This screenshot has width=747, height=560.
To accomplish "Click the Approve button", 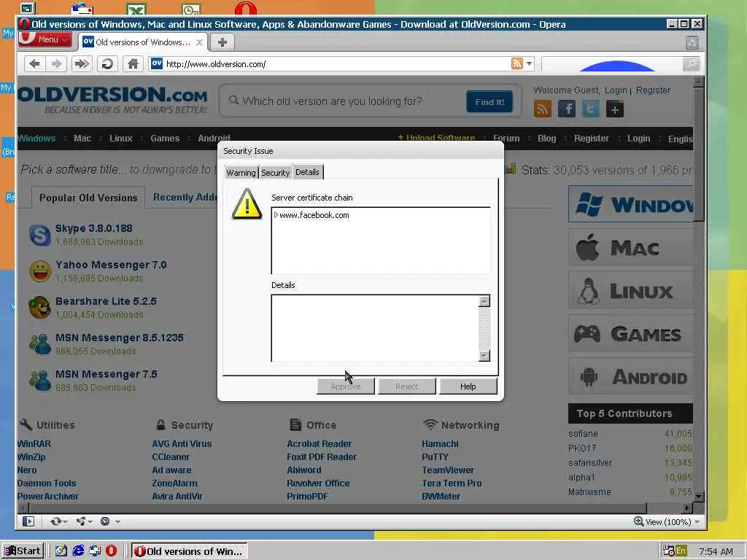I will click(346, 386).
